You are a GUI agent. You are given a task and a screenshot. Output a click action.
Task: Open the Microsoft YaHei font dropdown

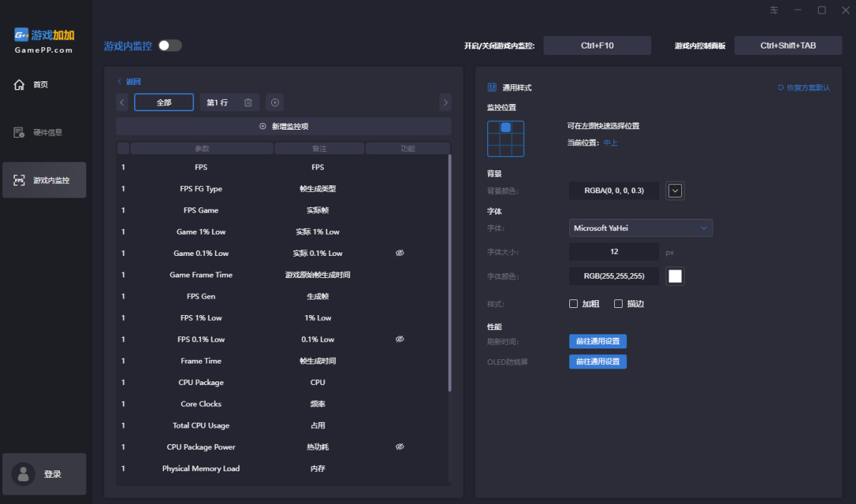[x=641, y=228]
